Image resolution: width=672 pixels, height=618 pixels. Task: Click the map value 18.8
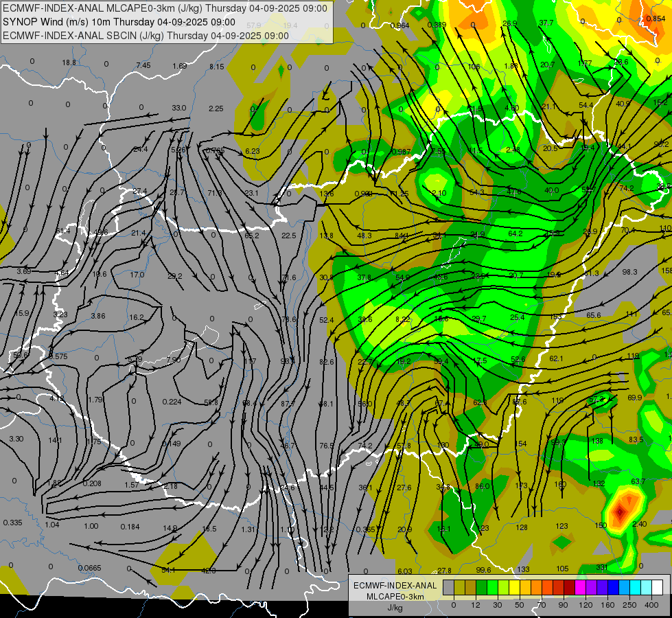pyautogui.click(x=69, y=62)
